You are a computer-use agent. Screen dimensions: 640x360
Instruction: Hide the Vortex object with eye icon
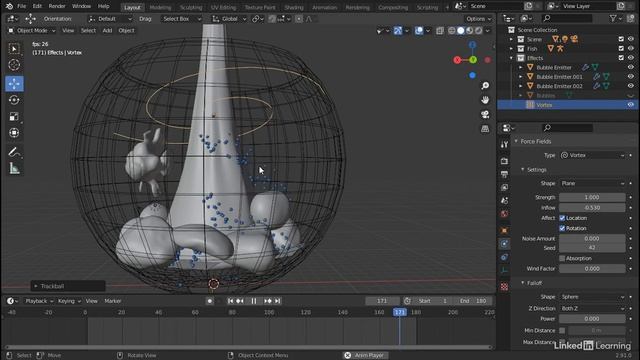(x=631, y=105)
